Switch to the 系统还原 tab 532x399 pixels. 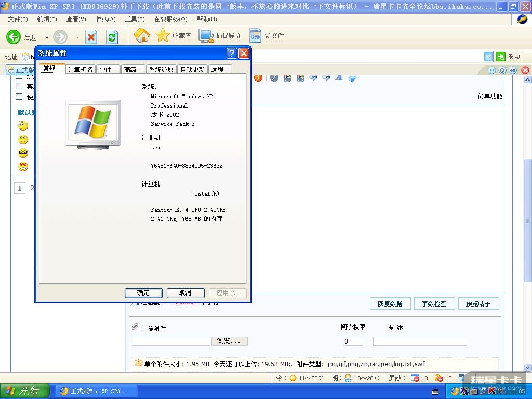click(x=161, y=69)
